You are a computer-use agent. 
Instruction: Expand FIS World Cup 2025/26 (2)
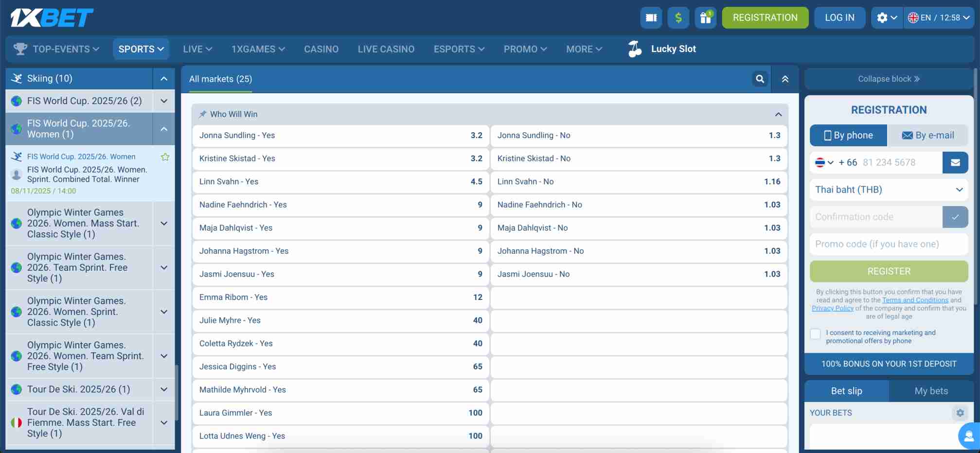[164, 101]
